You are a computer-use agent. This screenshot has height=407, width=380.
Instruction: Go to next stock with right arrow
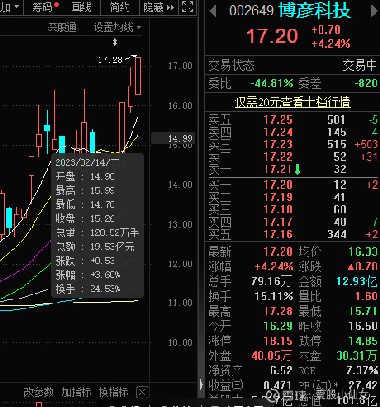tap(374, 11)
